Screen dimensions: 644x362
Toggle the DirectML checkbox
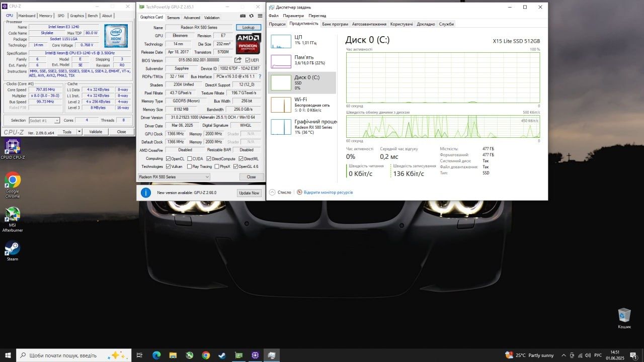coord(241,159)
